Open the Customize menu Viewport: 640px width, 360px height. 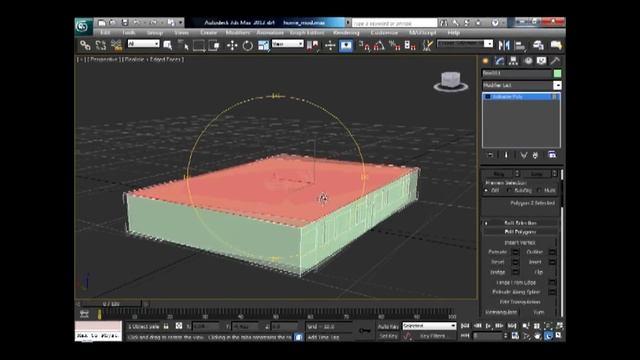384,33
